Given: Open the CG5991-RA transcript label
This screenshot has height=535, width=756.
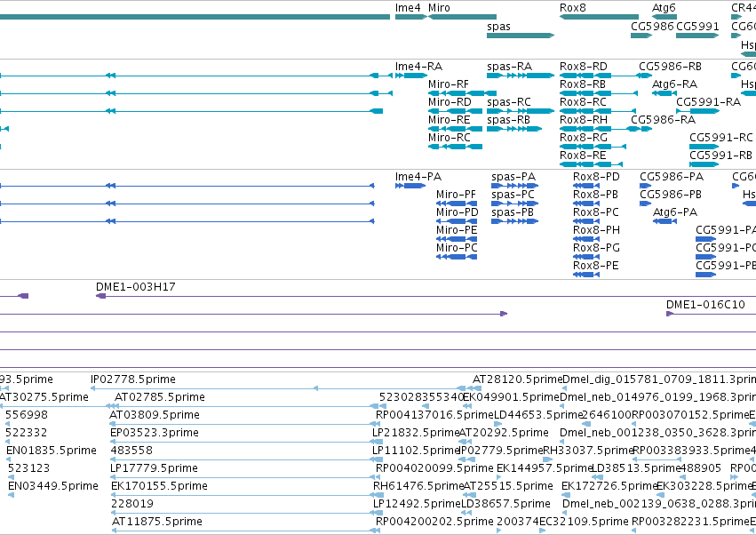Looking at the screenshot, I should point(708,102).
